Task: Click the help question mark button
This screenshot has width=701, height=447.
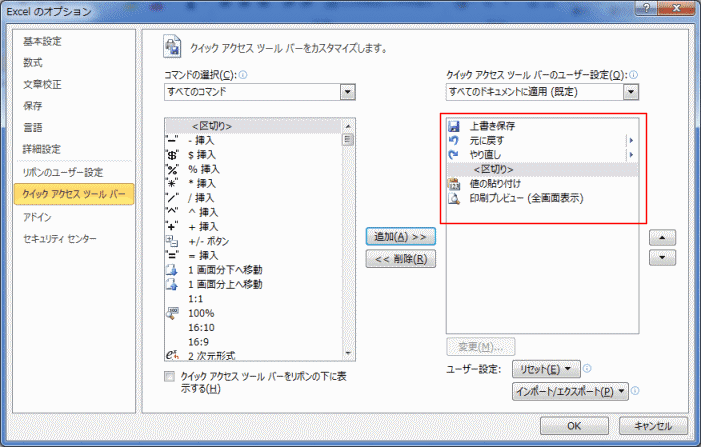Action: pyautogui.click(x=646, y=8)
